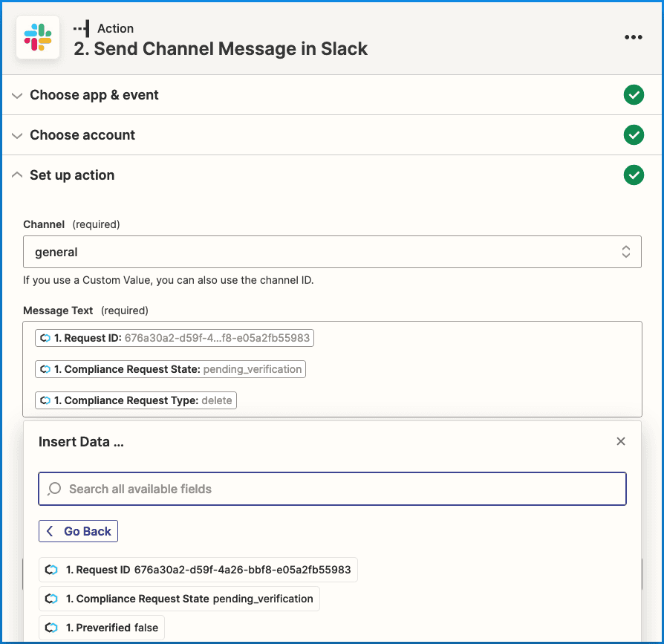664x644 pixels.
Task: Open the Channel dropdown showing general
Action: point(332,252)
